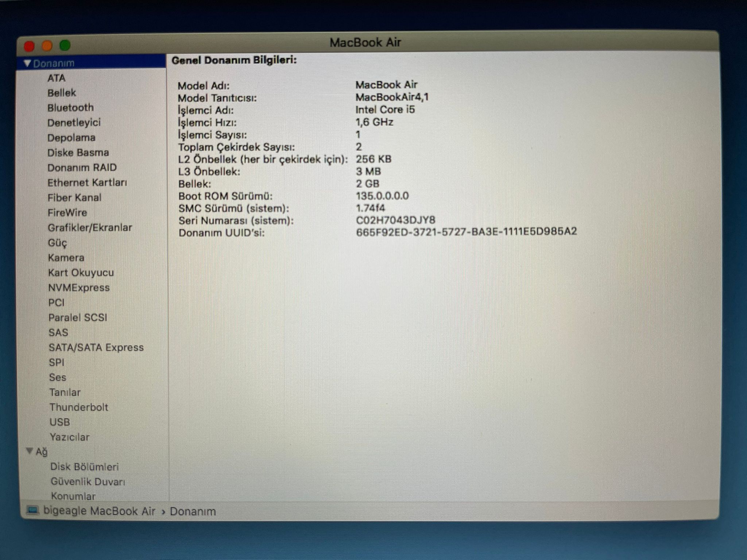The image size is (747, 560).
Task: Select Bellek in the sidebar
Action: click(x=62, y=93)
